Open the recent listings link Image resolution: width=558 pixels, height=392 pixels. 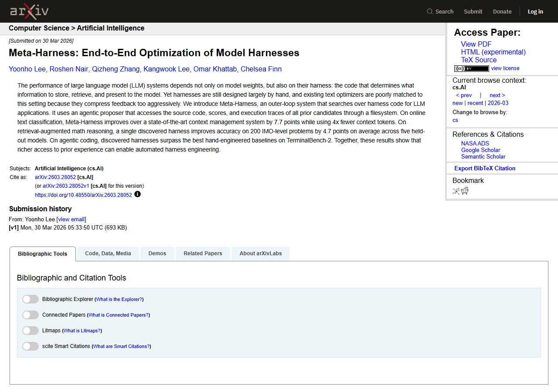click(475, 103)
